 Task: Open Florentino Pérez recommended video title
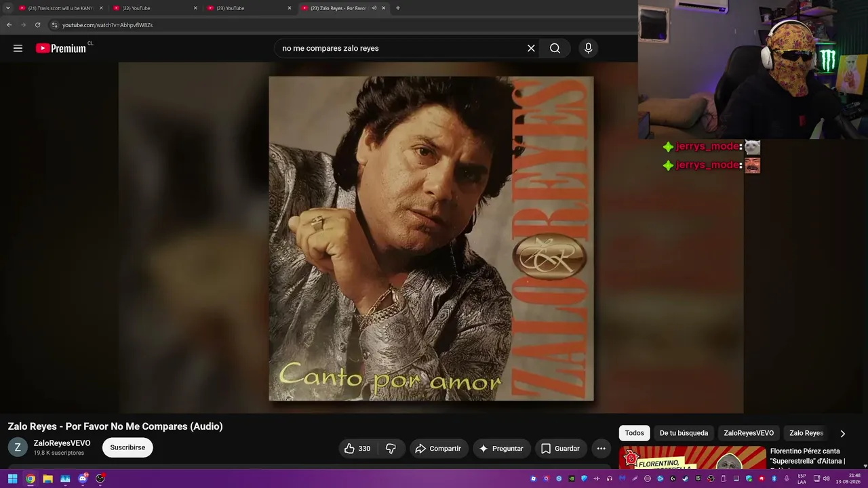click(x=808, y=456)
